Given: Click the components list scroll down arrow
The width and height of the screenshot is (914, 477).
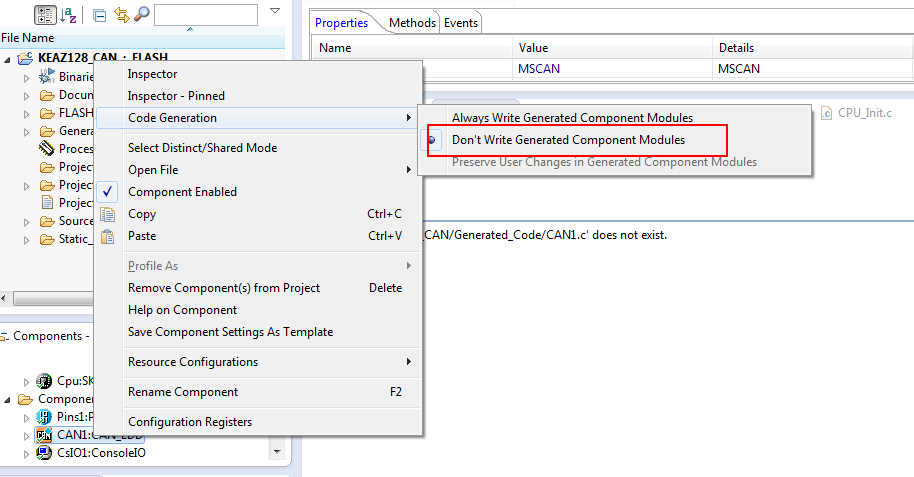Looking at the screenshot, I should coord(277,452).
